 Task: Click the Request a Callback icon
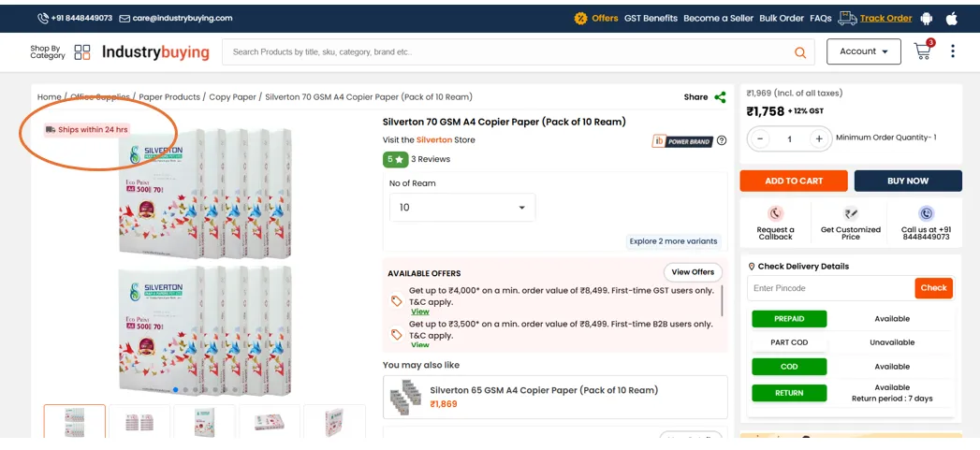775,214
